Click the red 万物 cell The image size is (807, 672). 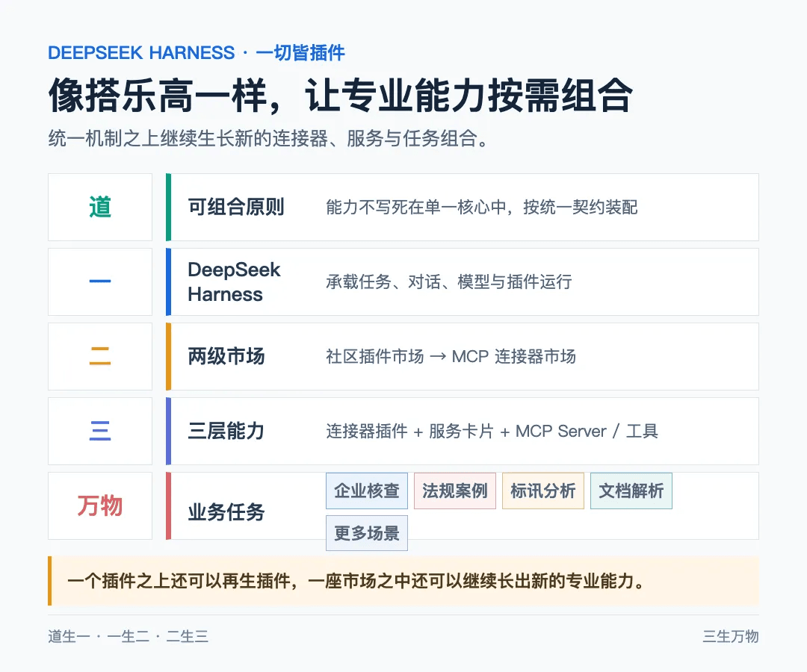tap(100, 505)
